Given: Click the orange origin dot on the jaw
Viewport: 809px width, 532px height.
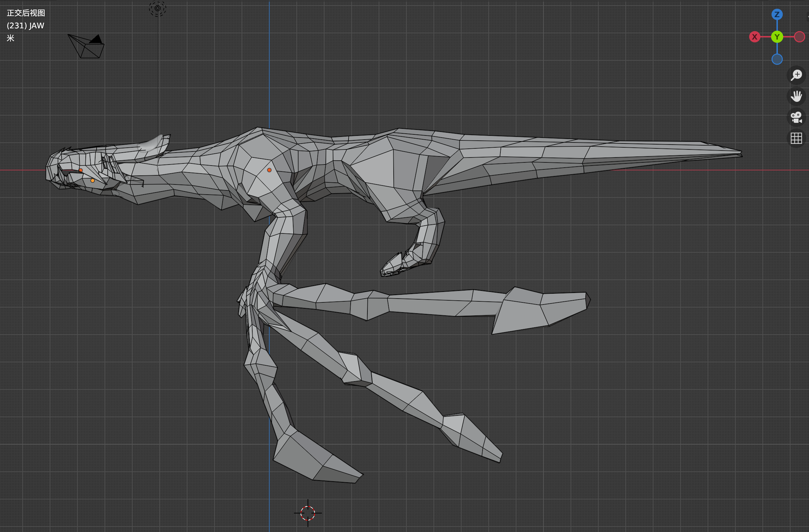Looking at the screenshot, I should click(92, 181).
